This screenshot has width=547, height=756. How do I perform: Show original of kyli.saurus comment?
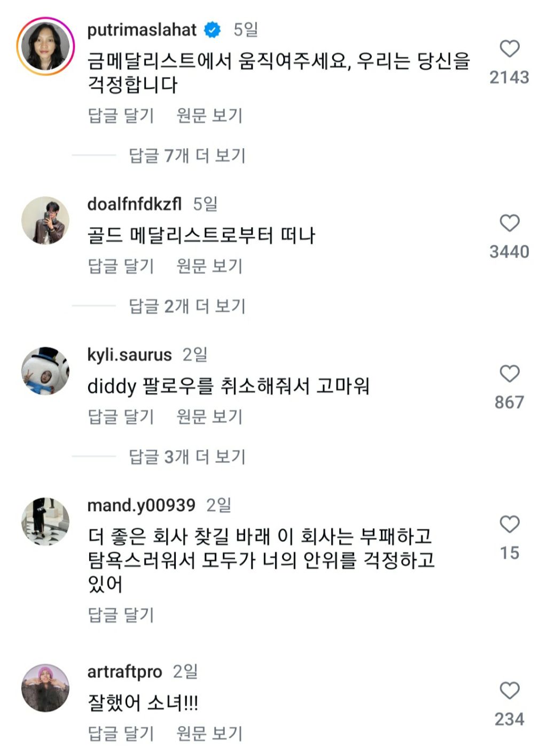click(209, 417)
